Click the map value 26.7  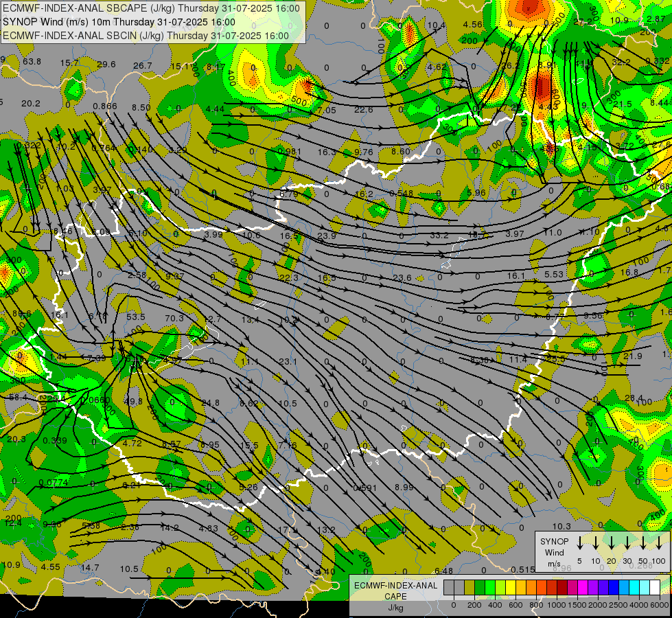tap(143, 66)
